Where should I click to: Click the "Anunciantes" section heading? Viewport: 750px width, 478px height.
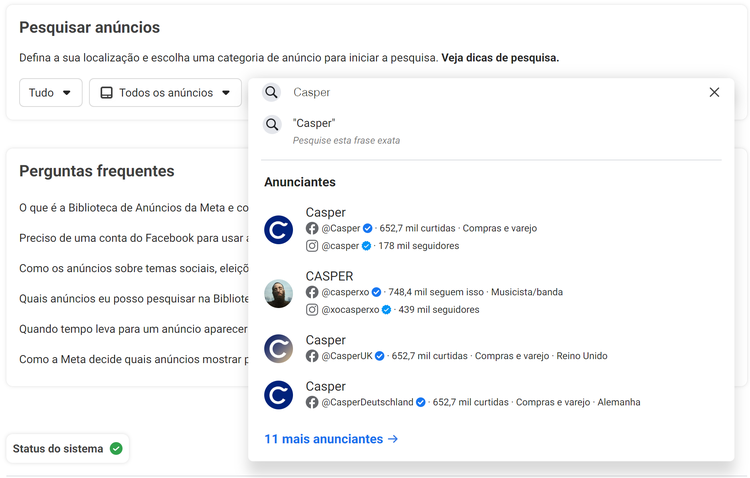[300, 182]
